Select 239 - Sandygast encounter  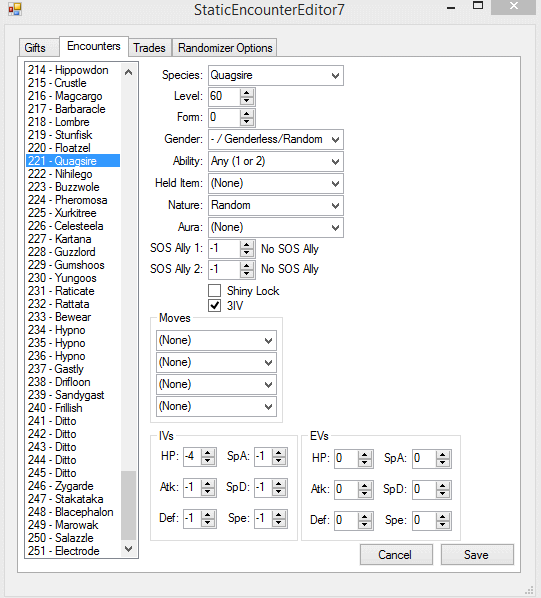[73, 395]
